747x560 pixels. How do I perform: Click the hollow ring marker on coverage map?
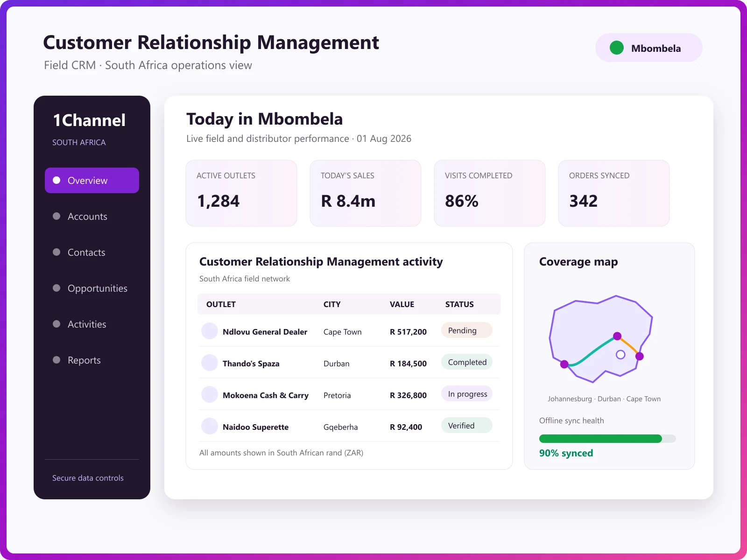(620, 355)
